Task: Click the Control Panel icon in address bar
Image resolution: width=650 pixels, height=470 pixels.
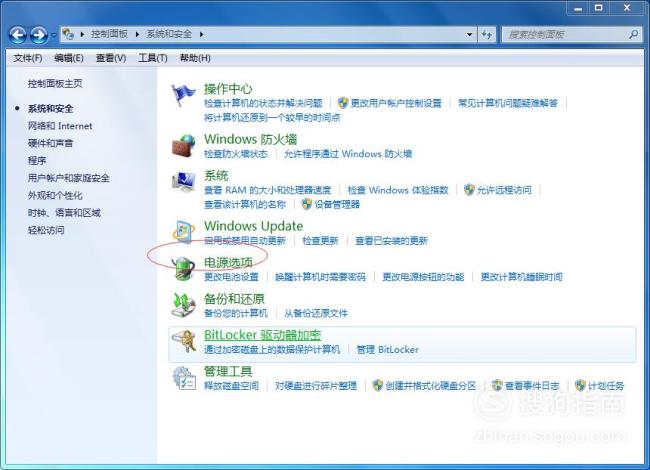Action: [x=68, y=34]
